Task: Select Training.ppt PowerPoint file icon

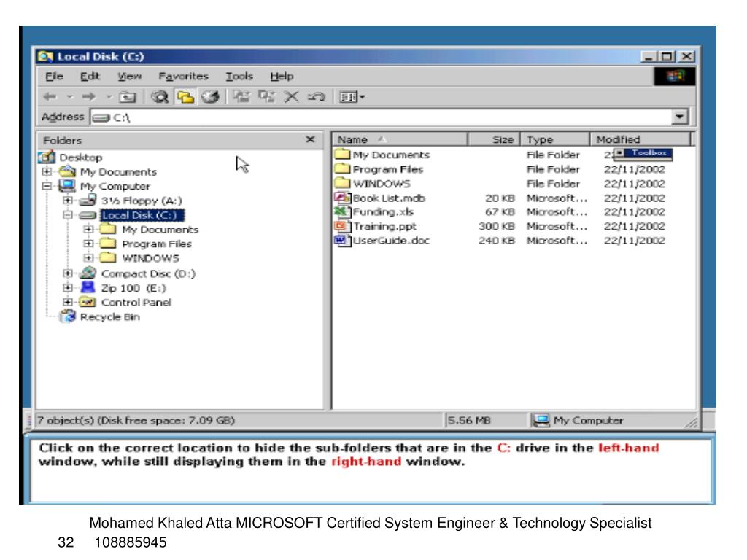Action: coord(342,226)
